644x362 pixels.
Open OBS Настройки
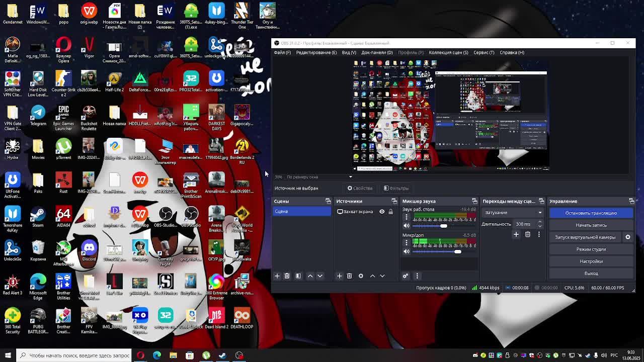point(591,261)
